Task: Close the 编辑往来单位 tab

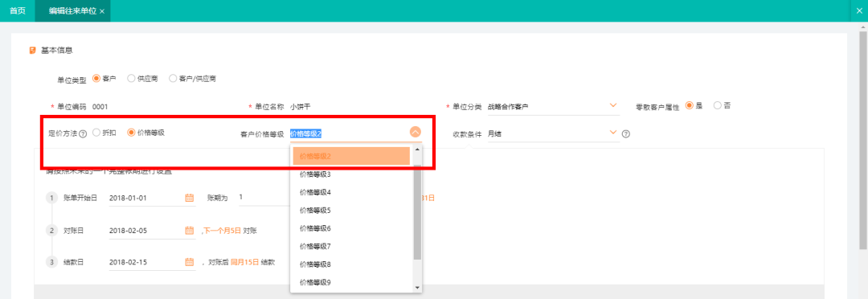Action: click(x=102, y=11)
